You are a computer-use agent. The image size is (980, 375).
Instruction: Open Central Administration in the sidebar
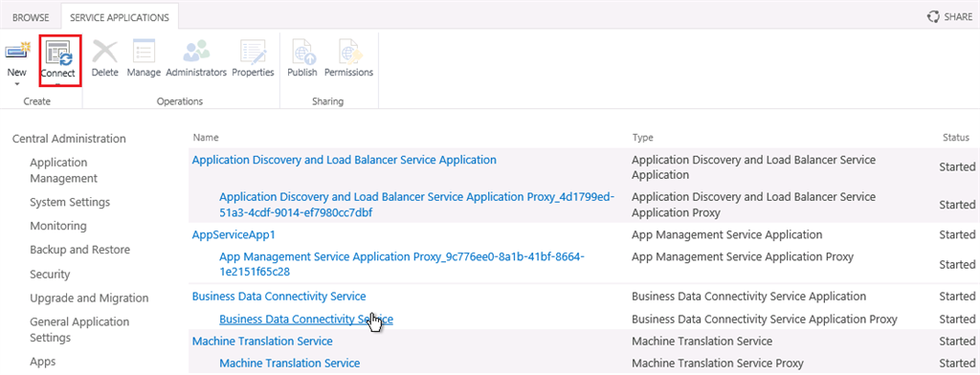[69, 139]
